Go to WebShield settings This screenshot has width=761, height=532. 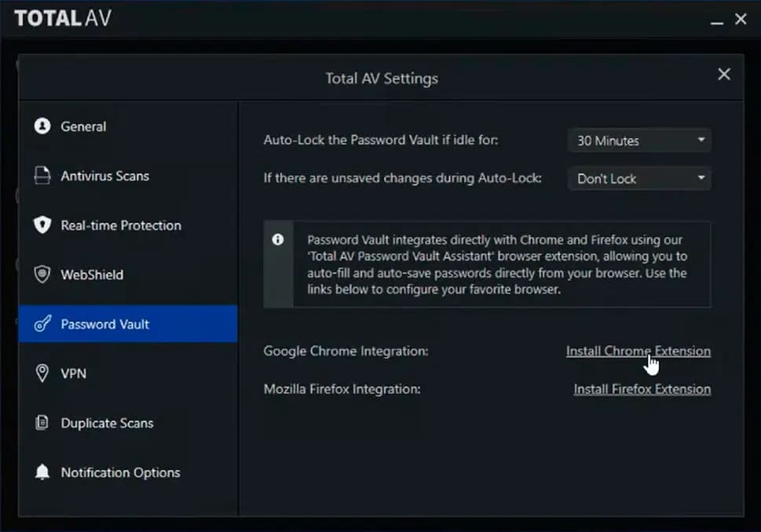128,275
